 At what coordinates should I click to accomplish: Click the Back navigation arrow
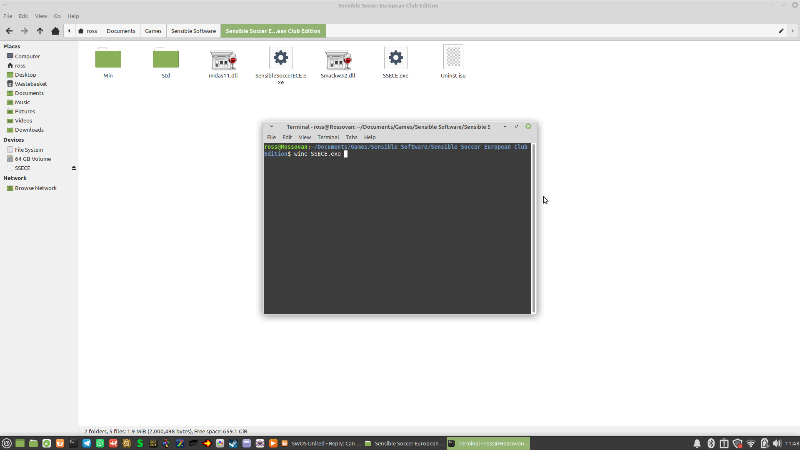(x=9, y=31)
